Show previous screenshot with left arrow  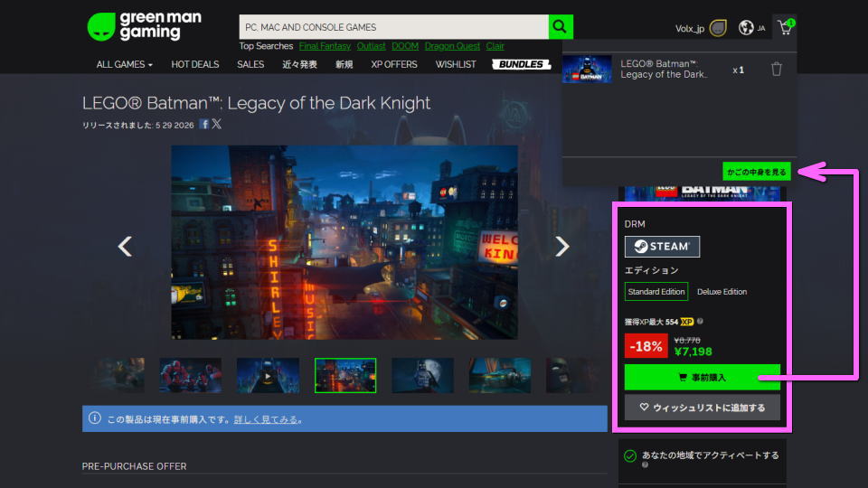click(x=126, y=246)
